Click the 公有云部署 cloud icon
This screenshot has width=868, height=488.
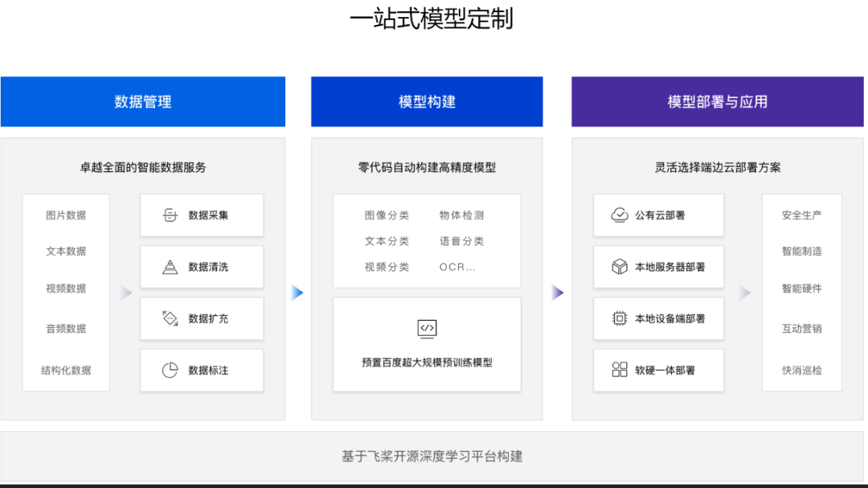(620, 215)
